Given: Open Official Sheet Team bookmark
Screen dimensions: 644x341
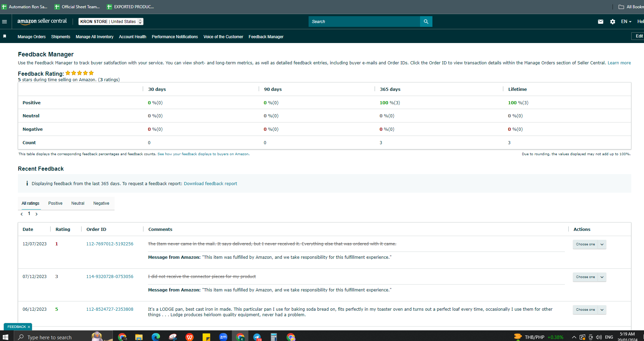Looking at the screenshot, I should pos(77,7).
